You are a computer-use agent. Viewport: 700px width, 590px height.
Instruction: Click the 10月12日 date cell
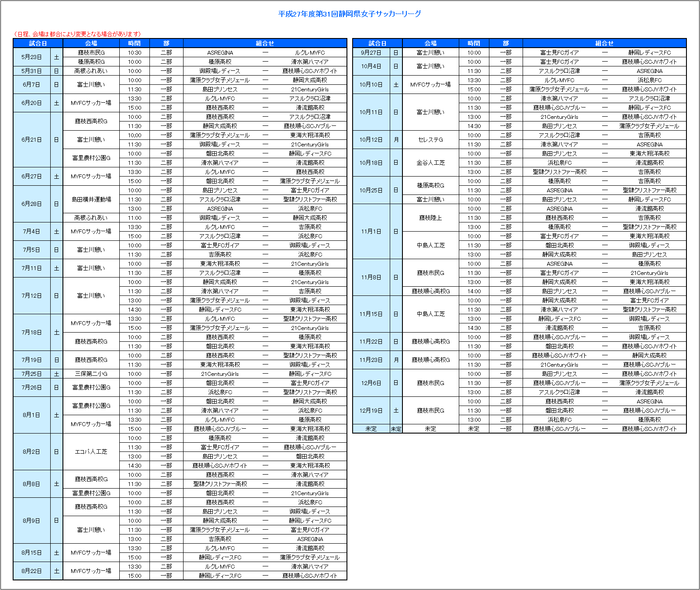tap(371, 140)
